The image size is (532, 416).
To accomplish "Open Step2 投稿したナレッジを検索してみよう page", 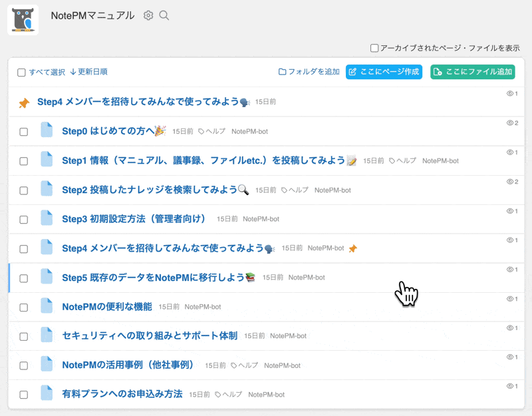I will point(156,190).
